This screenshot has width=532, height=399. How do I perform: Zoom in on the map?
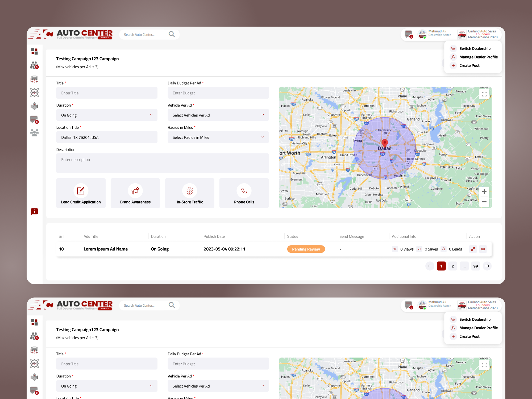(x=484, y=192)
